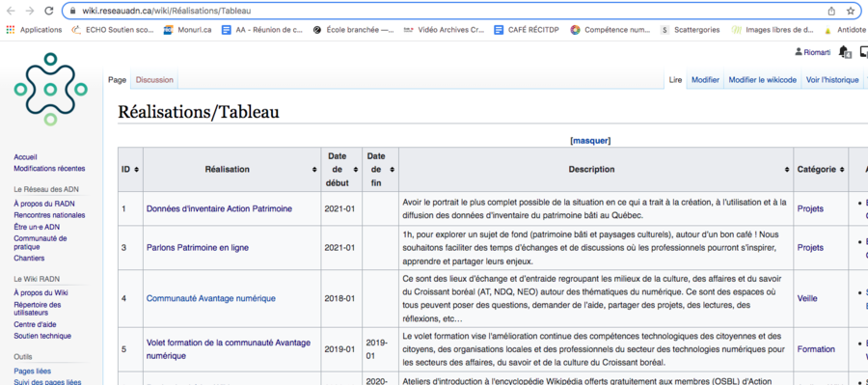The image size is (868, 385).
Task: Open Répertoire des utilisateurs link
Action: pyautogui.click(x=37, y=309)
